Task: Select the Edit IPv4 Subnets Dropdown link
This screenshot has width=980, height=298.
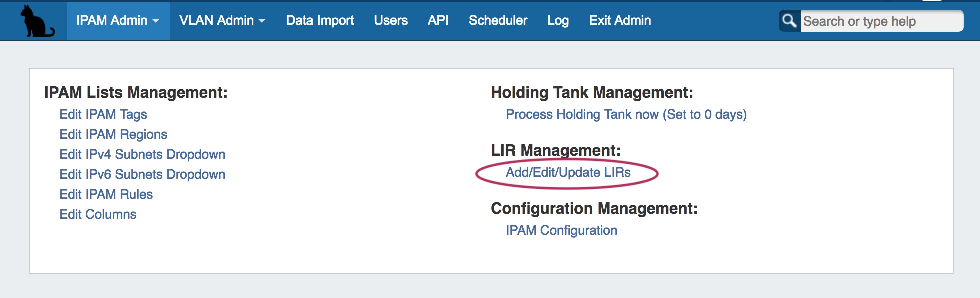Action: [142, 154]
